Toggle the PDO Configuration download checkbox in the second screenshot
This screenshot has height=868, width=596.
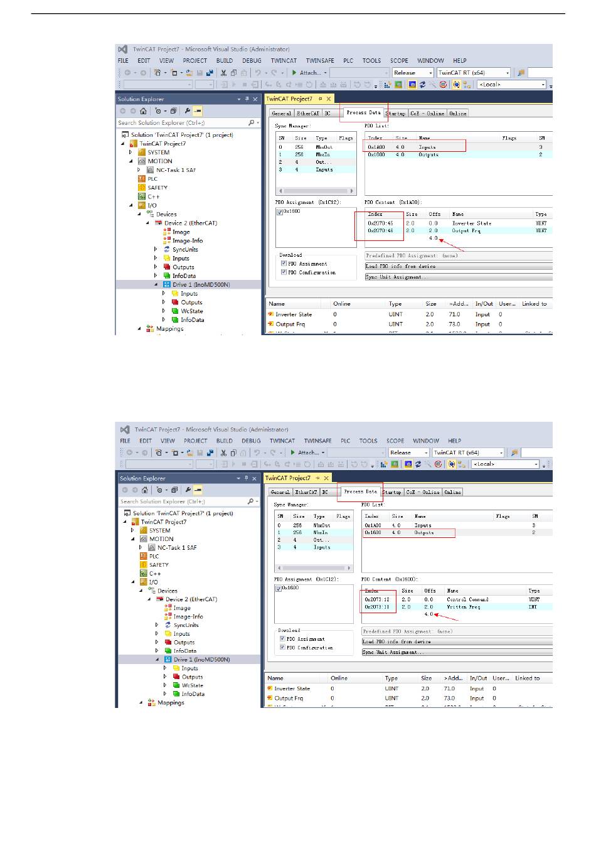point(283,648)
